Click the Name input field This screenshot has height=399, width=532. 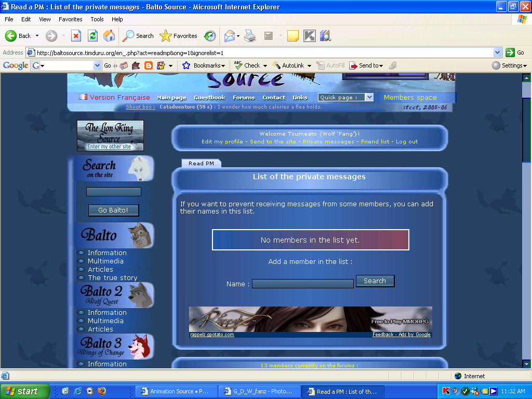click(x=303, y=284)
